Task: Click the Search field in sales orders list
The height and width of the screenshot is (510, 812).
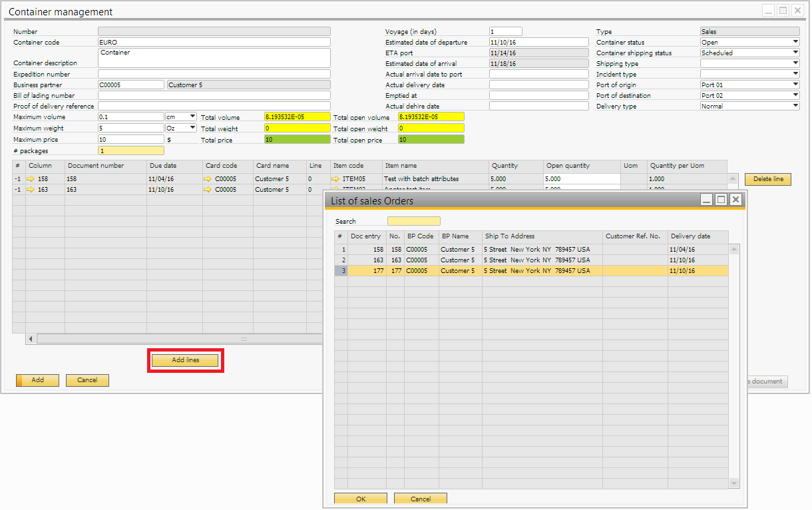Action: [413, 221]
